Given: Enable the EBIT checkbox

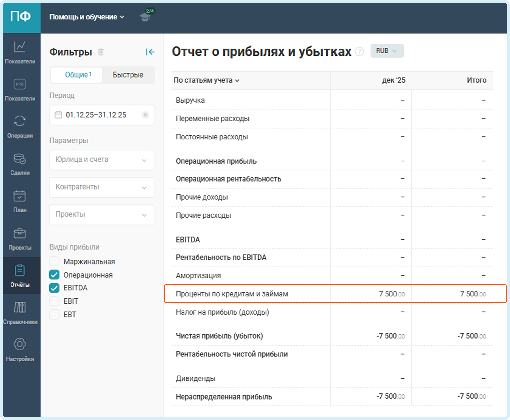Looking at the screenshot, I should click(54, 301).
